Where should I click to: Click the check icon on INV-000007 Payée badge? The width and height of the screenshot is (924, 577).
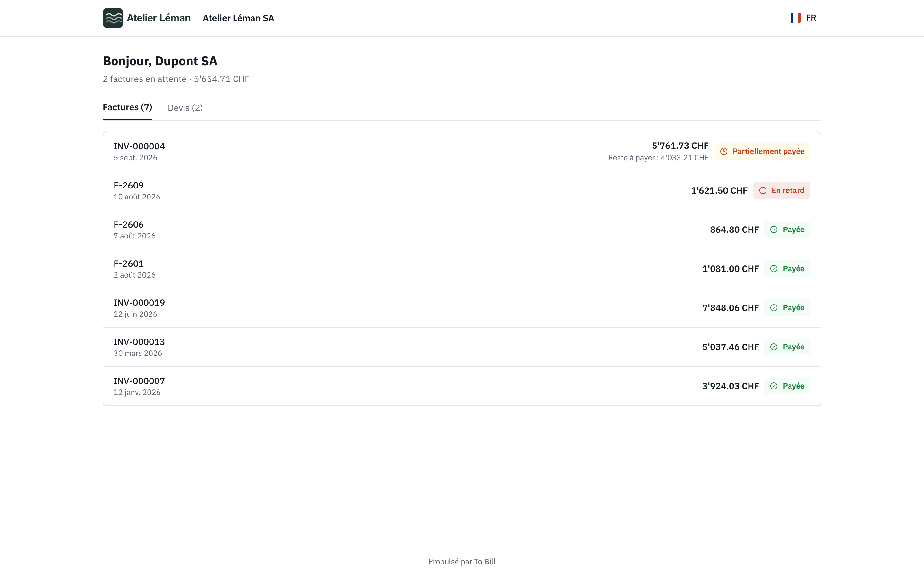click(774, 386)
